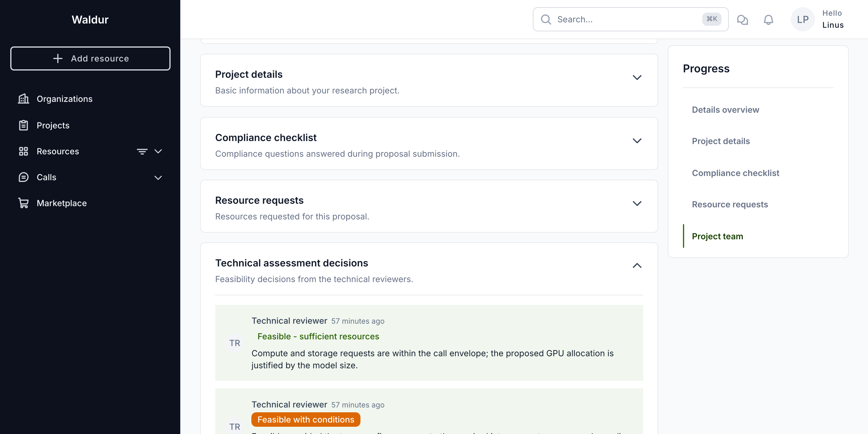The height and width of the screenshot is (434, 868).
Task: Click the ⌘K shortcut badge
Action: coord(712,19)
